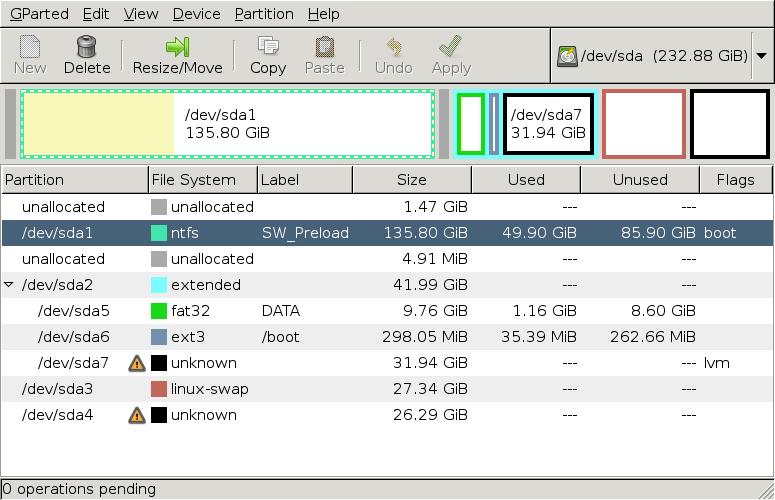This screenshot has height=500, width=775.
Task: Click the SW_Preload label cell
Action: coord(305,233)
